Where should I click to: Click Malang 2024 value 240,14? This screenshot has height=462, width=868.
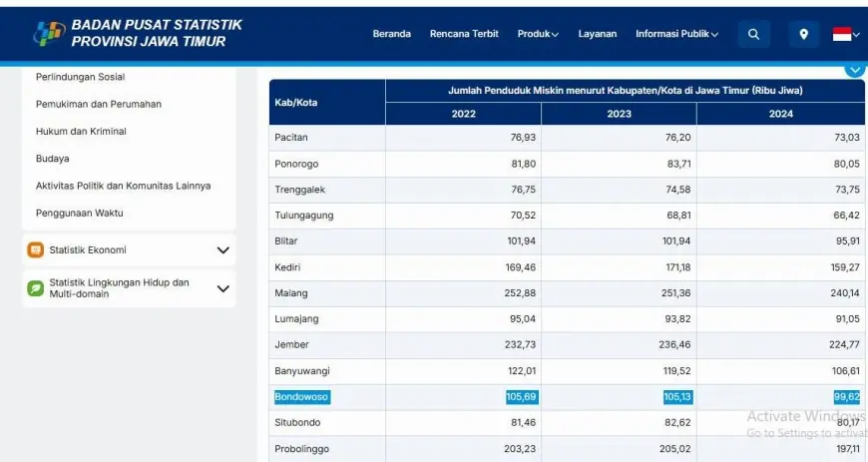845,293
